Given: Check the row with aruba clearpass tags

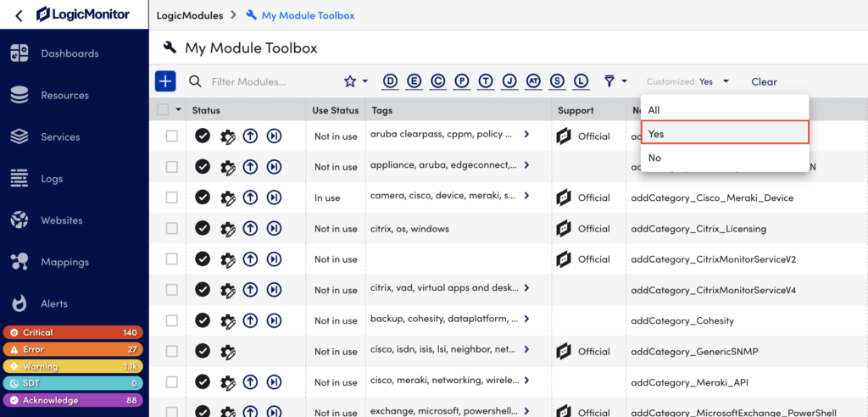Looking at the screenshot, I should [x=171, y=136].
